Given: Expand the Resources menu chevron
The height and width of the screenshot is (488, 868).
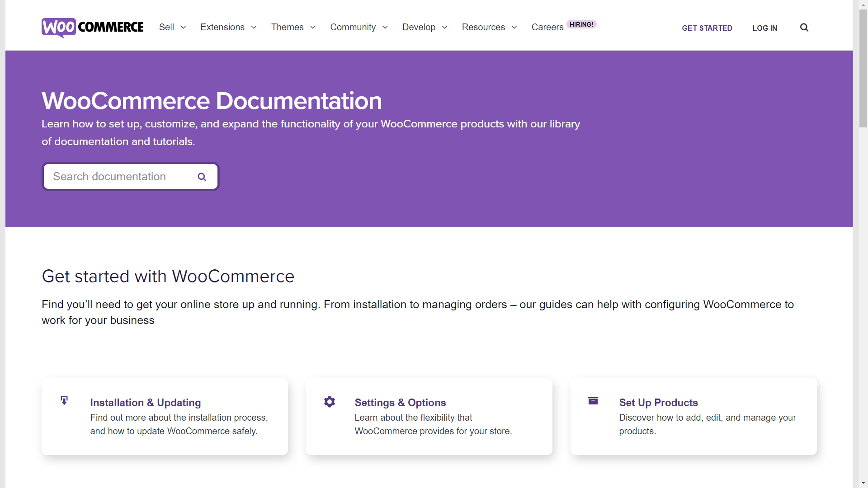Looking at the screenshot, I should [514, 28].
